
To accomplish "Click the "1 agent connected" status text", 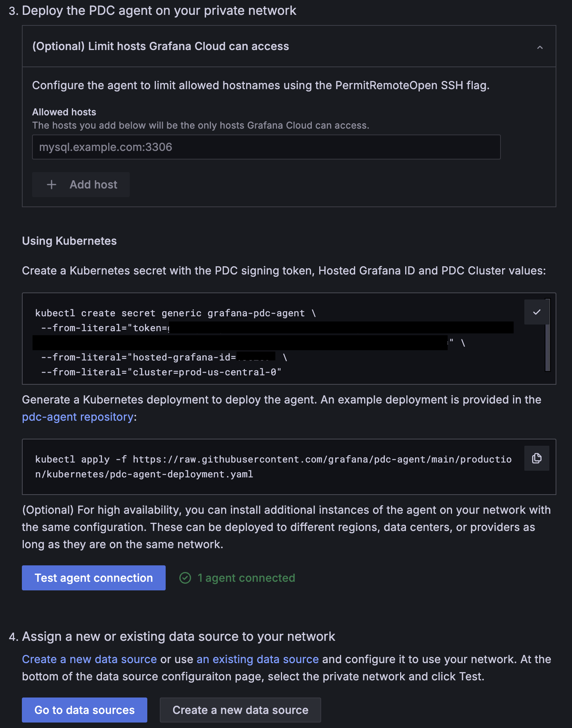I will [x=246, y=578].
